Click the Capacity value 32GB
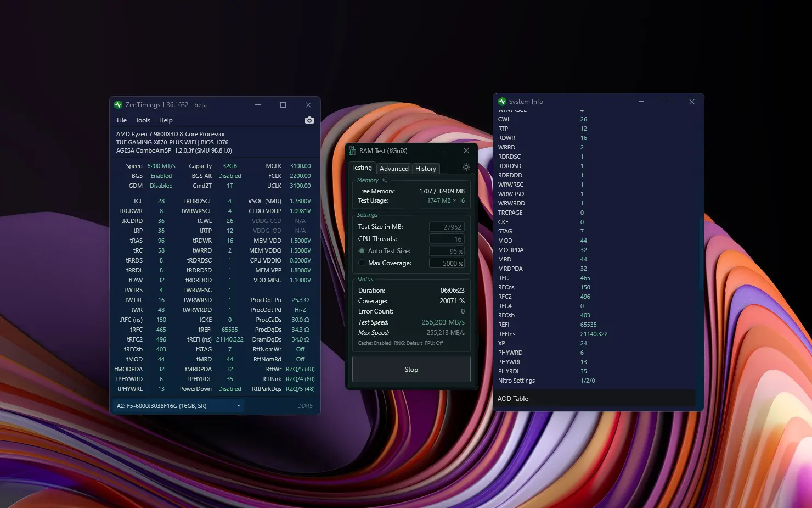Screen dimensions: 812x508 pos(230,166)
